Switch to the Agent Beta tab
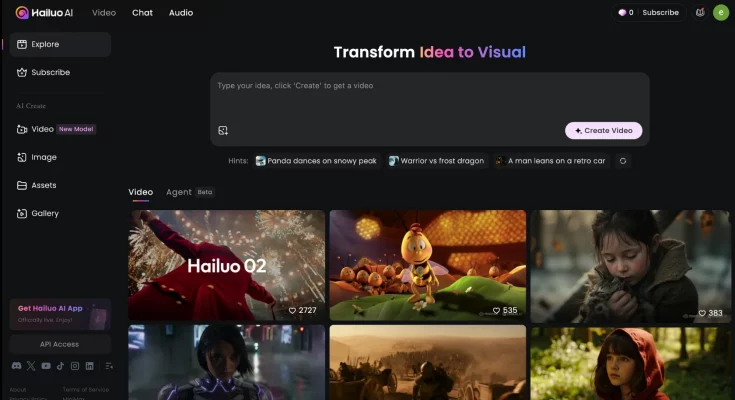735x400 pixels. point(190,192)
